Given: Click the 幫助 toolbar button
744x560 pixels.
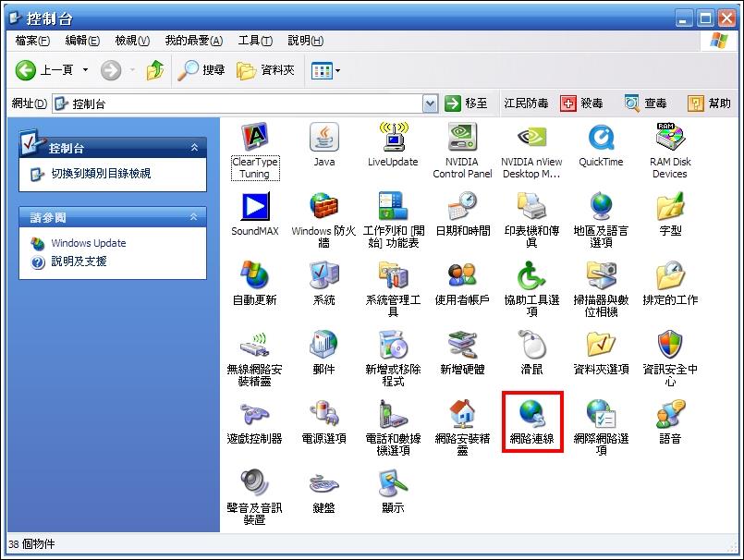Looking at the screenshot, I should tap(710, 103).
